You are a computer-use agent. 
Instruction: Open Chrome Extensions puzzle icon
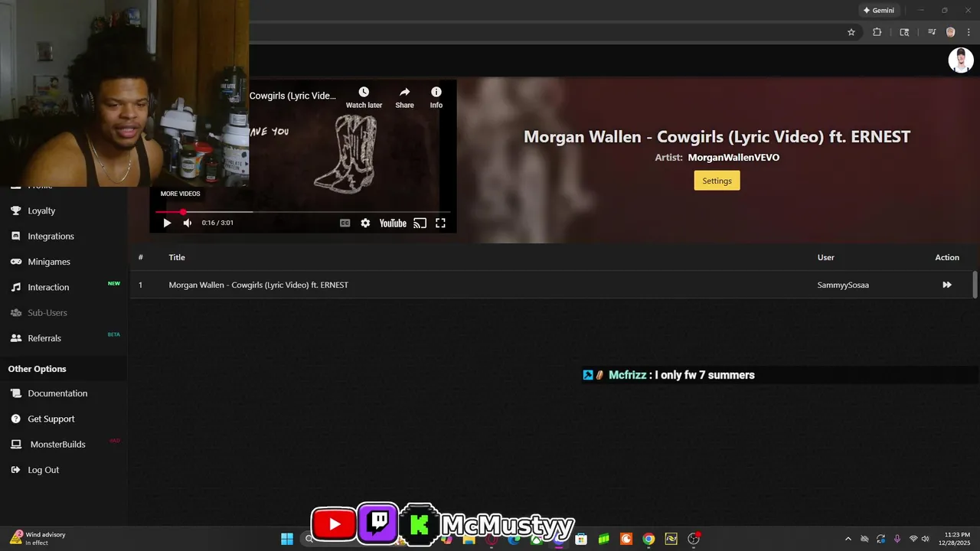coord(877,32)
